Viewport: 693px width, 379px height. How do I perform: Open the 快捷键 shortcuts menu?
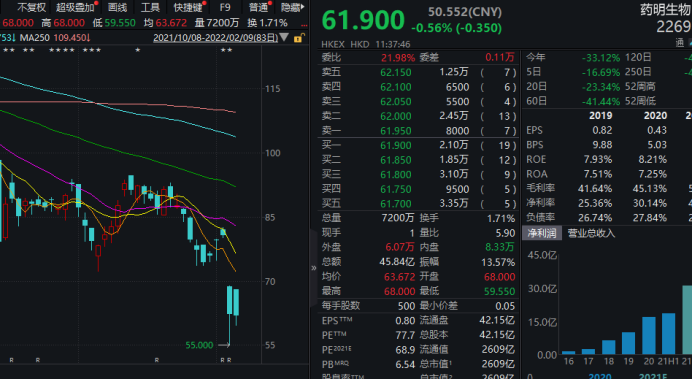[188, 8]
